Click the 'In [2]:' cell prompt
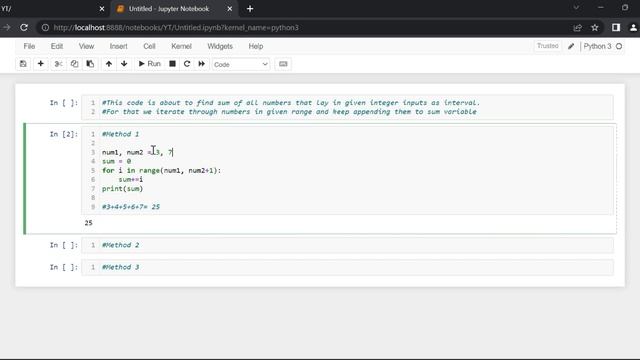 (x=64, y=134)
